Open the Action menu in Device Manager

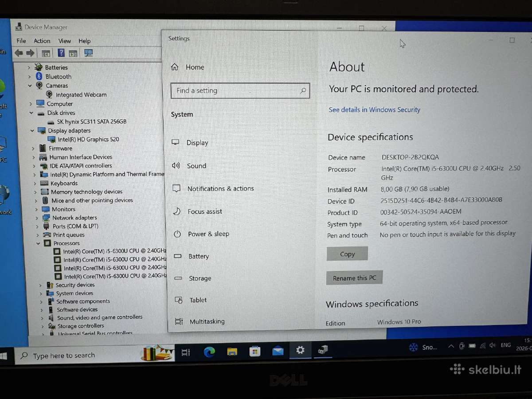pyautogui.click(x=42, y=41)
